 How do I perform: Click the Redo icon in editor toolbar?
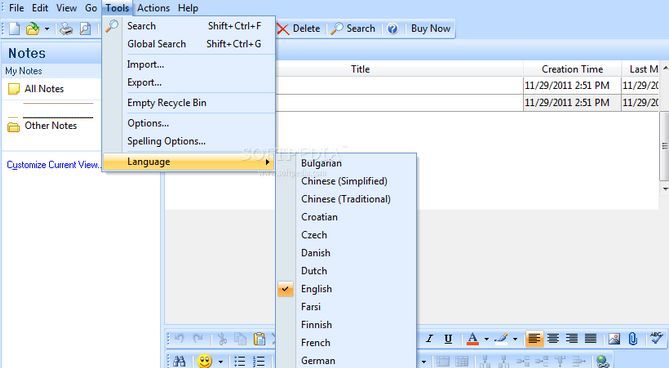click(198, 339)
